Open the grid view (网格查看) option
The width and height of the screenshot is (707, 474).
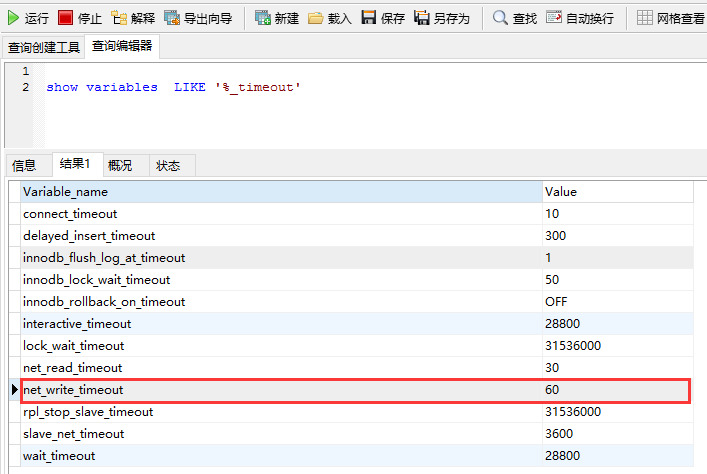tap(645, 17)
